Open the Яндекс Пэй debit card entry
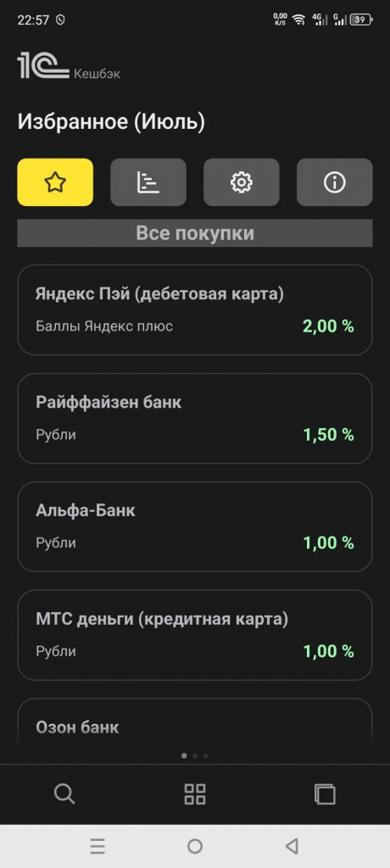 click(x=195, y=310)
